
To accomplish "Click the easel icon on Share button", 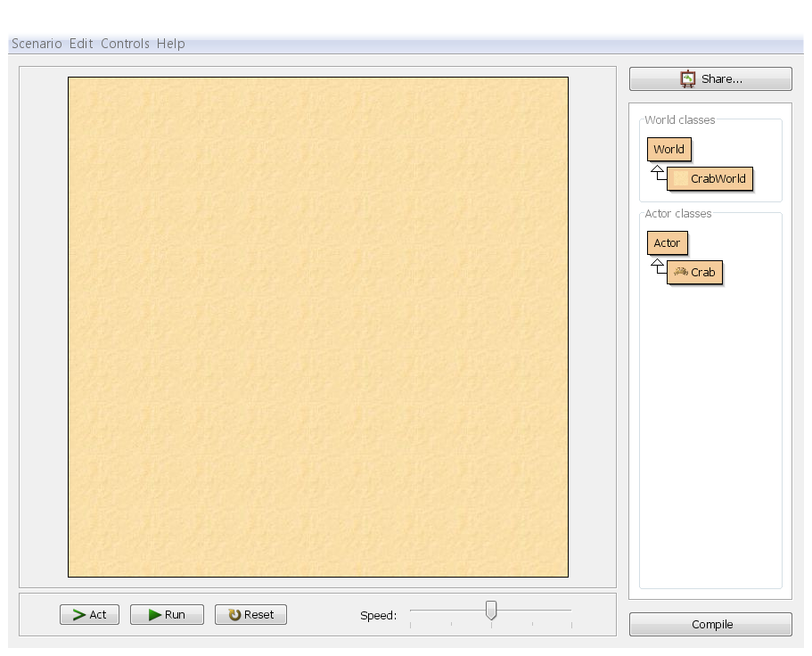I will (688, 79).
